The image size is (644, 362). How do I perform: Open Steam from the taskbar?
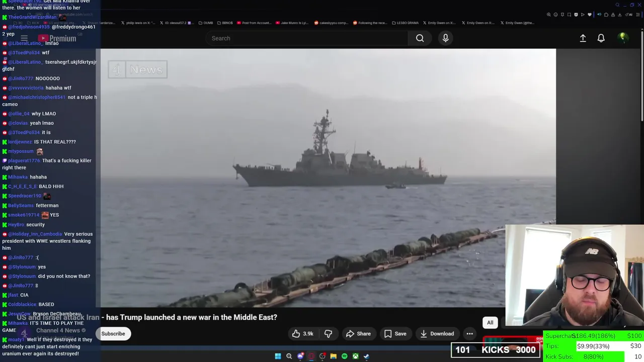click(366, 356)
